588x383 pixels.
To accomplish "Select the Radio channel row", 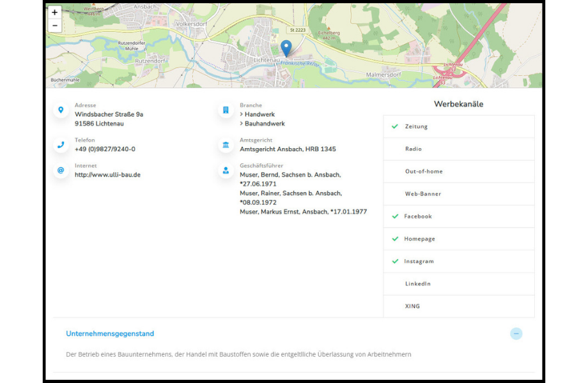I will [459, 149].
